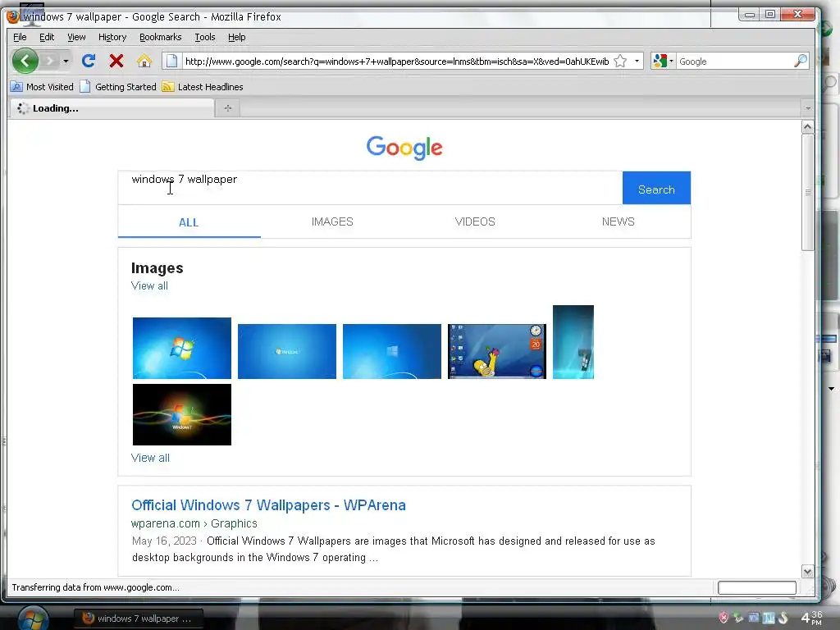840x630 pixels.
Task: Open the list all tabs dropdown
Action: [808, 108]
